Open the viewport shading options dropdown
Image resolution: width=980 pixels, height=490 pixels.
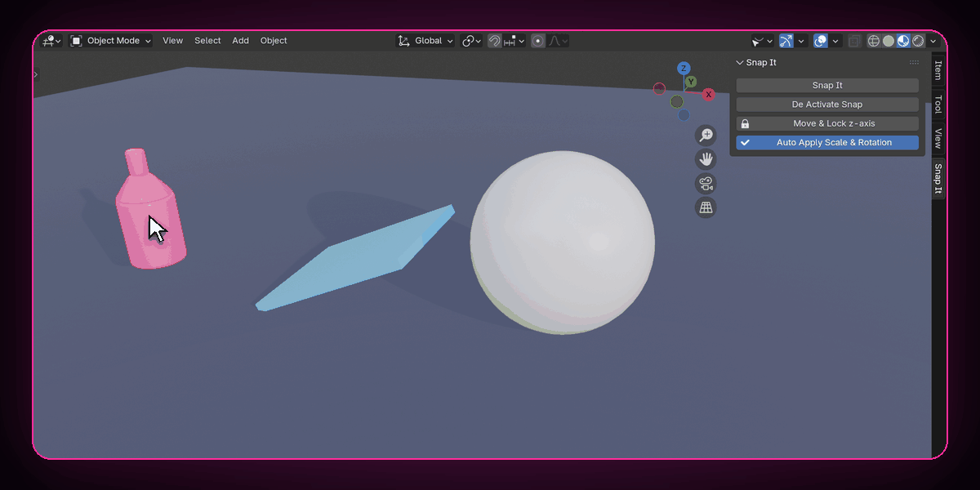pos(932,41)
